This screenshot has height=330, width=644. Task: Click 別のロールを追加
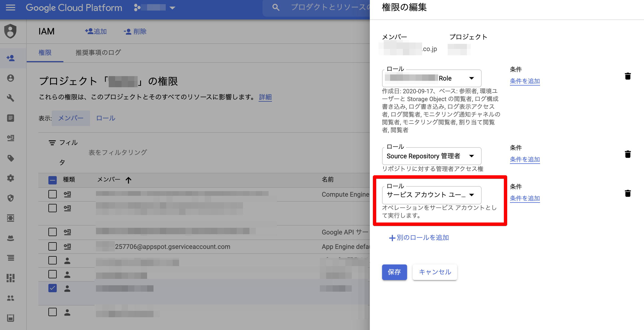419,238
